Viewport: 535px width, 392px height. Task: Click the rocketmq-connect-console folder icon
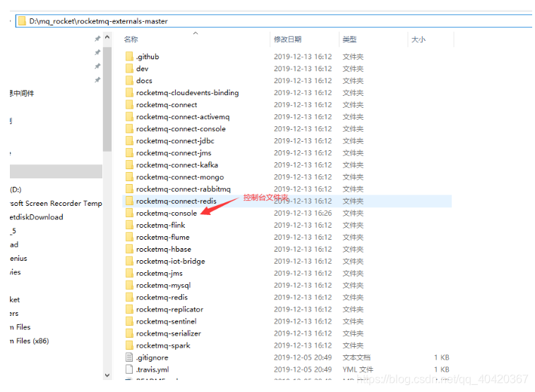tap(129, 129)
